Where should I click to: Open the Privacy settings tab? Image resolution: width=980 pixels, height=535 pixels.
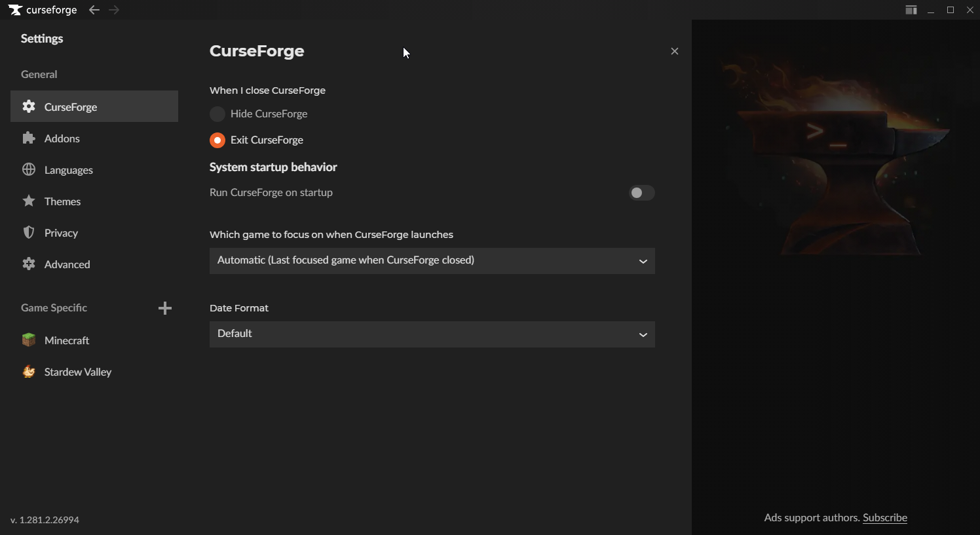[94, 232]
